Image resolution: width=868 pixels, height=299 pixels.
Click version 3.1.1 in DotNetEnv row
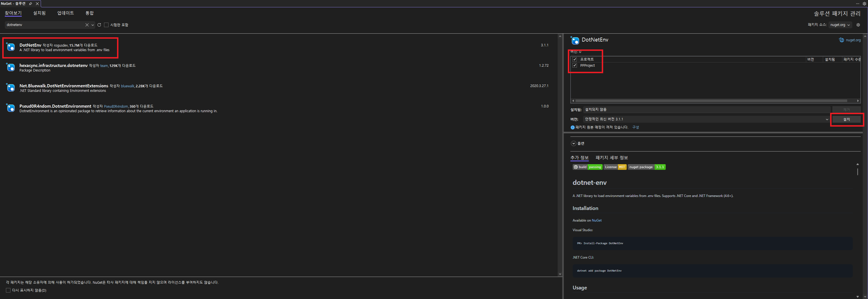545,45
